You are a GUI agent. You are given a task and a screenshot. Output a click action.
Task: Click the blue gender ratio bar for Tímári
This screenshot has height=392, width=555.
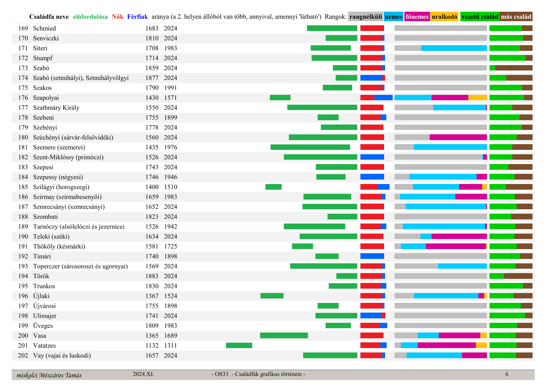click(x=372, y=256)
